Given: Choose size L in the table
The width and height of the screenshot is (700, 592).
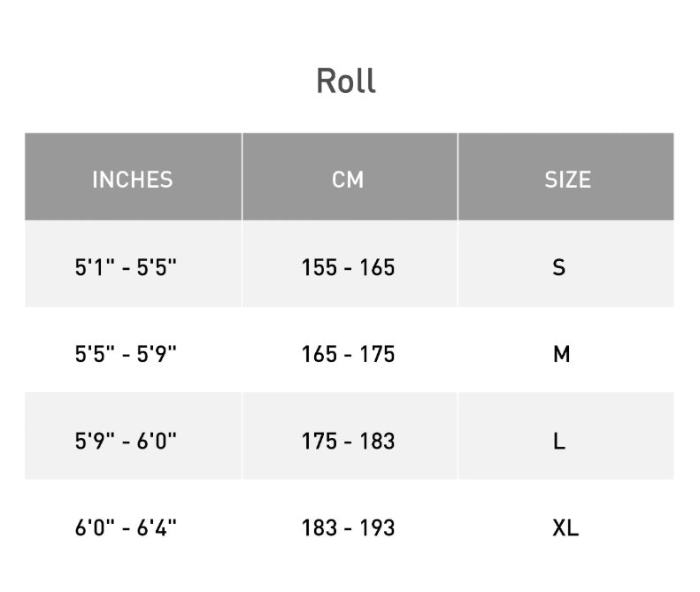Looking at the screenshot, I should tap(559, 441).
